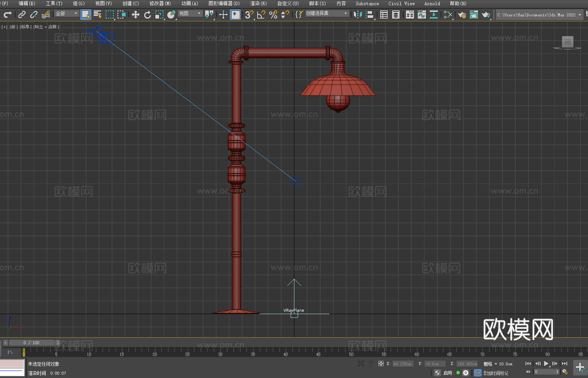The image size is (588, 378).
Task: Open the 修改器(M) menu
Action: pyautogui.click(x=160, y=3)
